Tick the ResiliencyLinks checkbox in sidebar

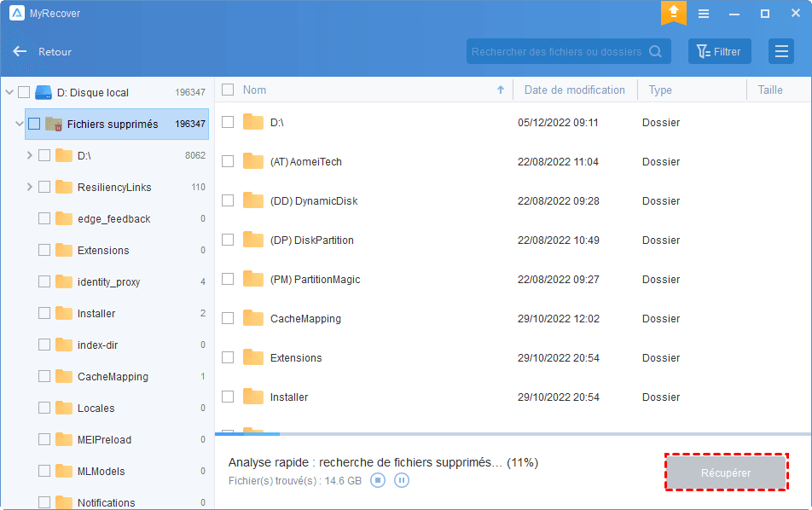(x=44, y=187)
